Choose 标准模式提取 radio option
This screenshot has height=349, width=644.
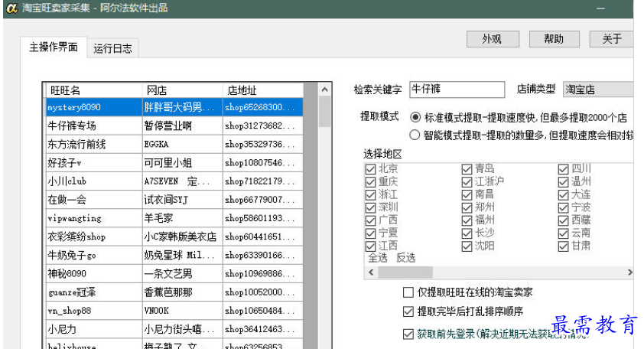click(x=415, y=118)
